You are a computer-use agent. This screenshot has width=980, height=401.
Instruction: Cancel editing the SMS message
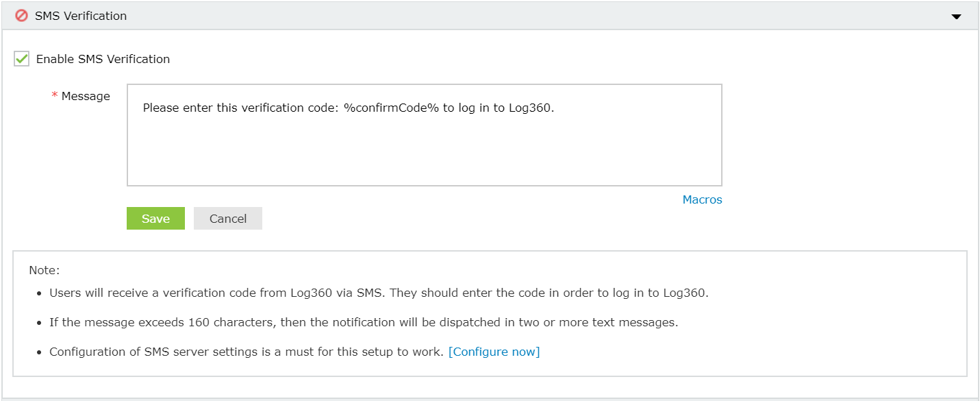[227, 218]
